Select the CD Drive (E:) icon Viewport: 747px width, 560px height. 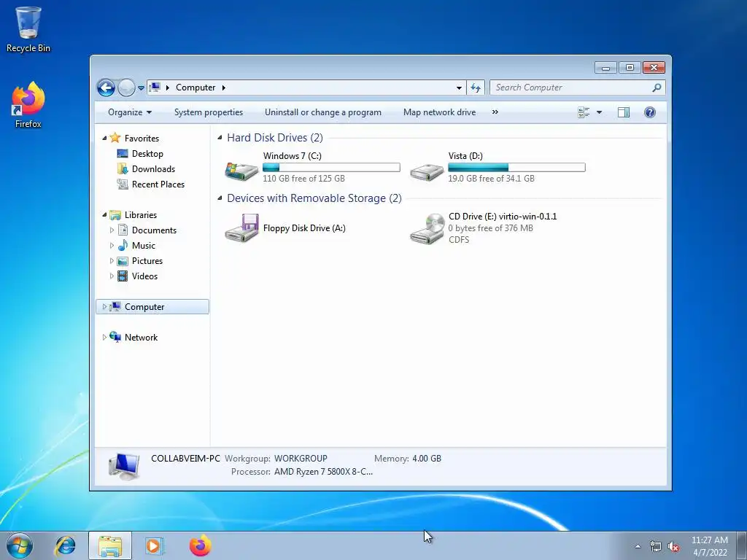(427, 228)
